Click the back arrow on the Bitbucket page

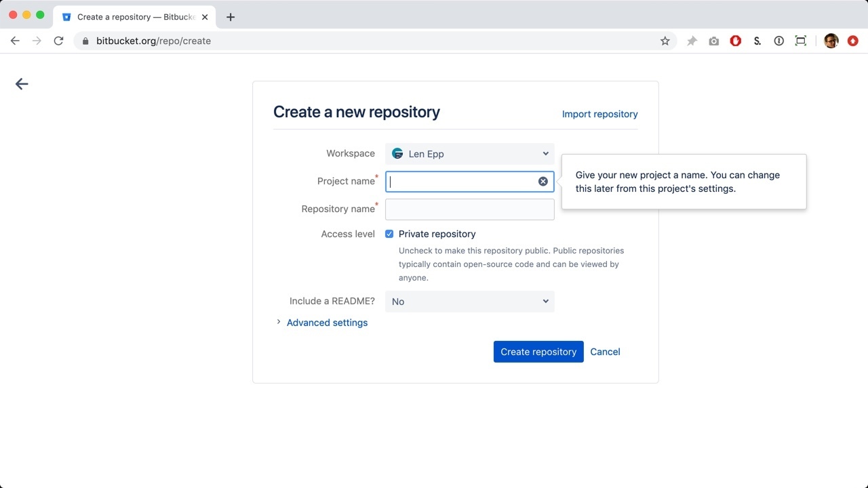22,84
